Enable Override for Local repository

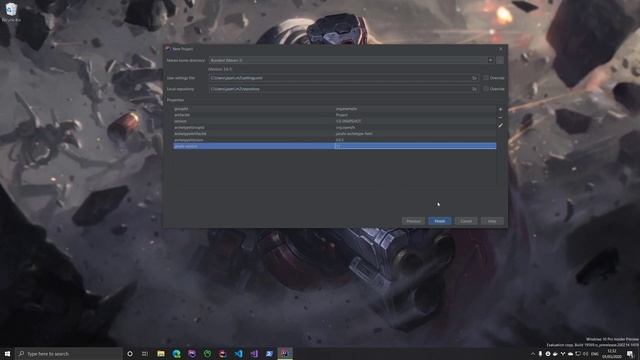tap(486, 89)
